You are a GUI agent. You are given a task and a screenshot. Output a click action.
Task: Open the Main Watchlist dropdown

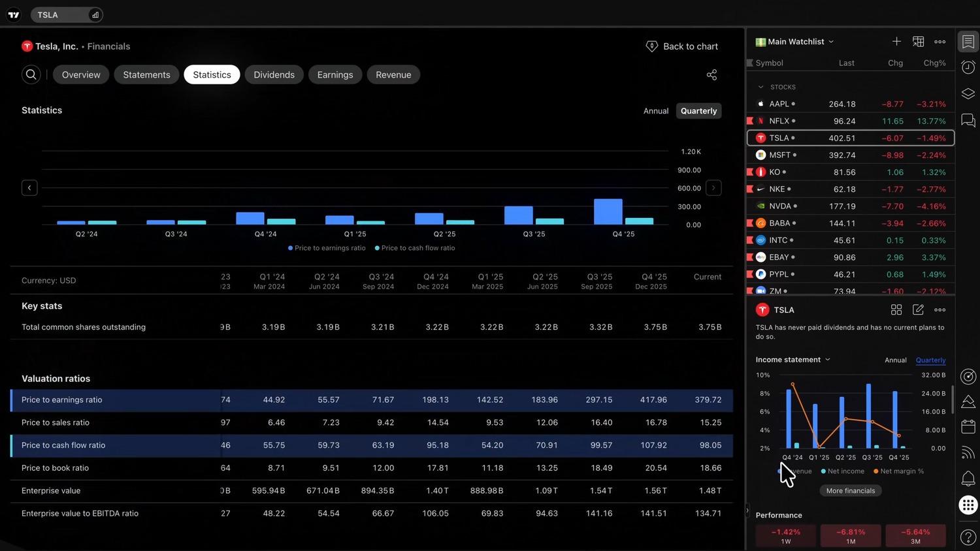pyautogui.click(x=795, y=42)
